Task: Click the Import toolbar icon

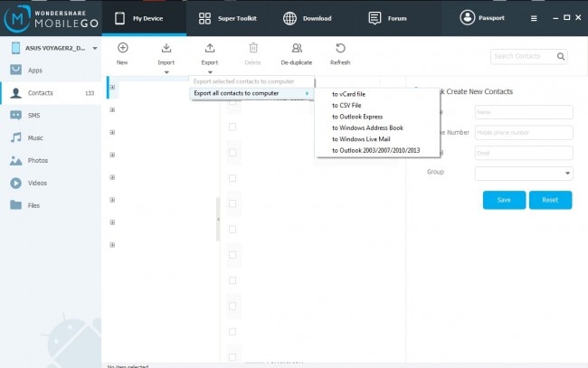Action: coord(166,48)
